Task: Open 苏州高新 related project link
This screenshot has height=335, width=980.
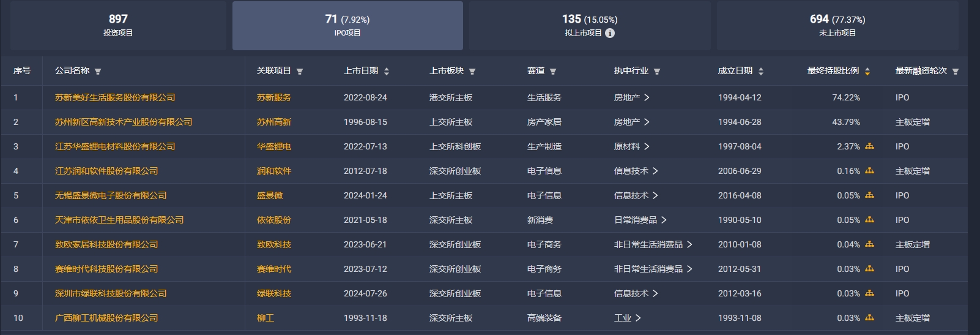Action: point(274,122)
